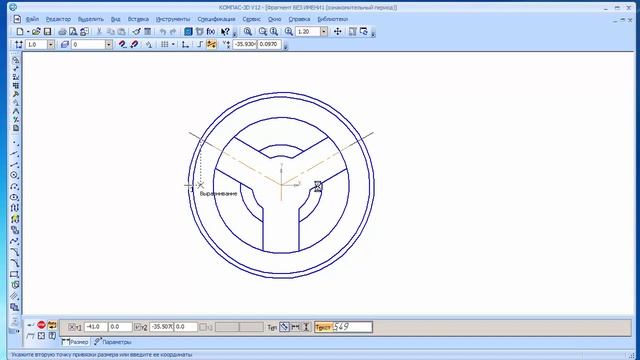The height and width of the screenshot is (360, 640).
Task: Open the Справка menu
Action: click(299, 19)
